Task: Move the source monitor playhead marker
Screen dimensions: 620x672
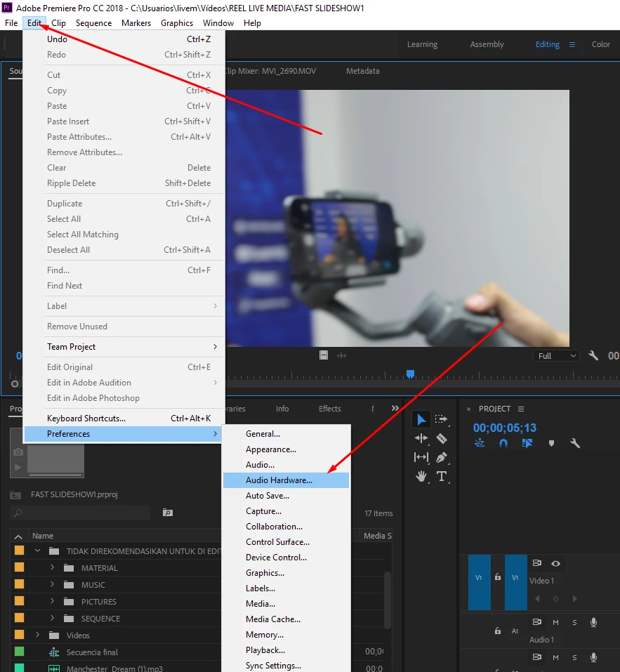Action: [x=410, y=374]
